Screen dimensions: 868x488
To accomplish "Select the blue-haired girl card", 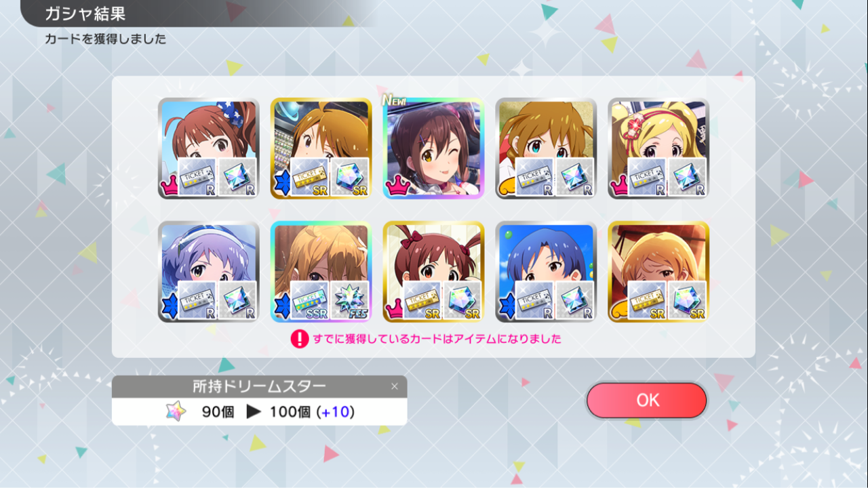I will pos(547,272).
